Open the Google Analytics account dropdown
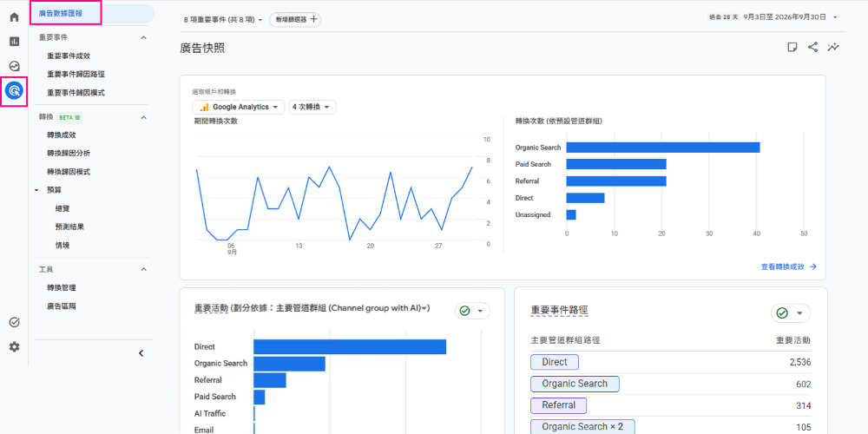 click(x=239, y=107)
